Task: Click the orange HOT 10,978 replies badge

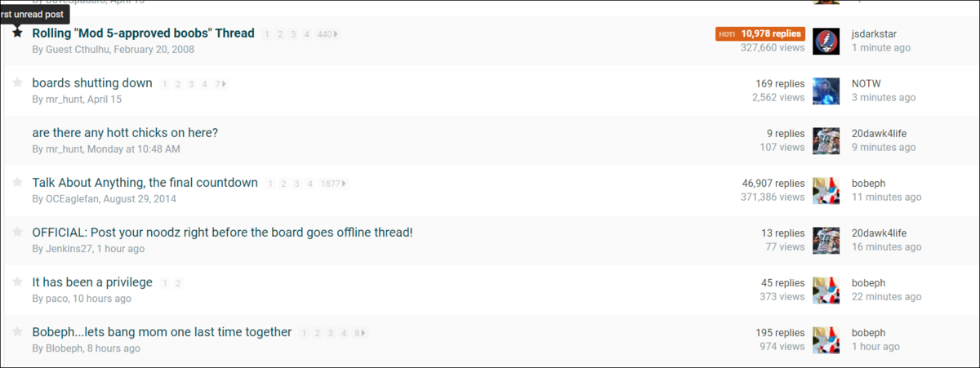Action: pos(760,33)
